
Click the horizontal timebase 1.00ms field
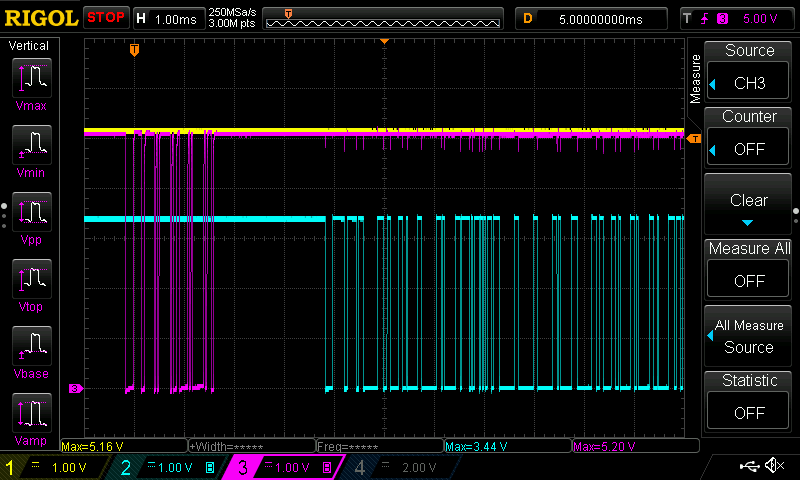tap(169, 19)
